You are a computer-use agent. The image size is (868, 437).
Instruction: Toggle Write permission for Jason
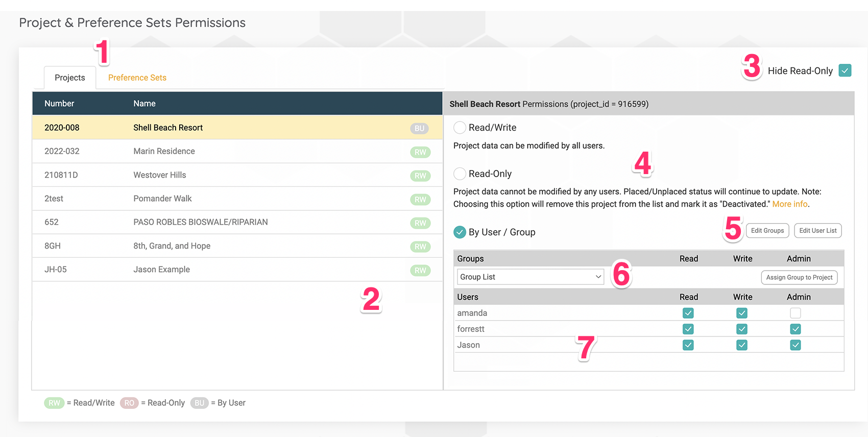click(742, 345)
